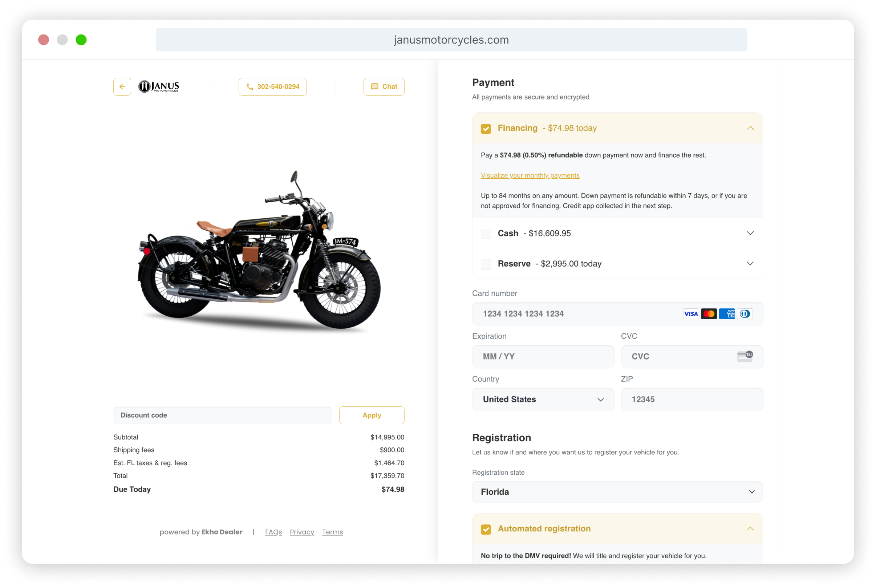Check the Reserve payment option
This screenshot has height=588, width=876.
[486, 264]
